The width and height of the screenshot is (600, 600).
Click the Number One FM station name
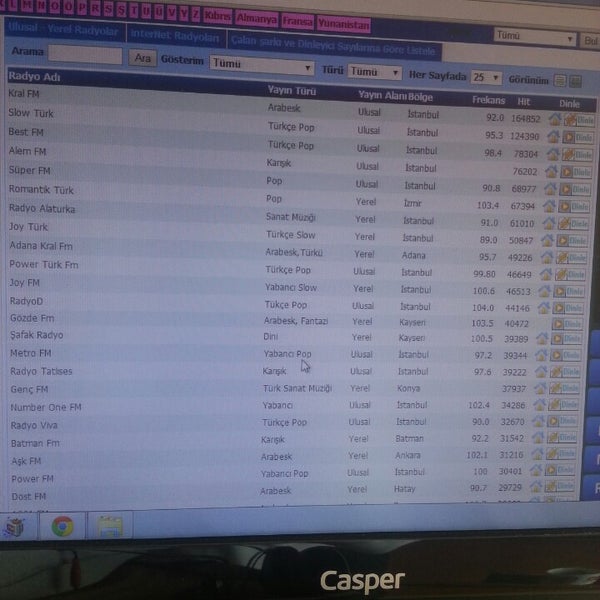[x=46, y=407]
